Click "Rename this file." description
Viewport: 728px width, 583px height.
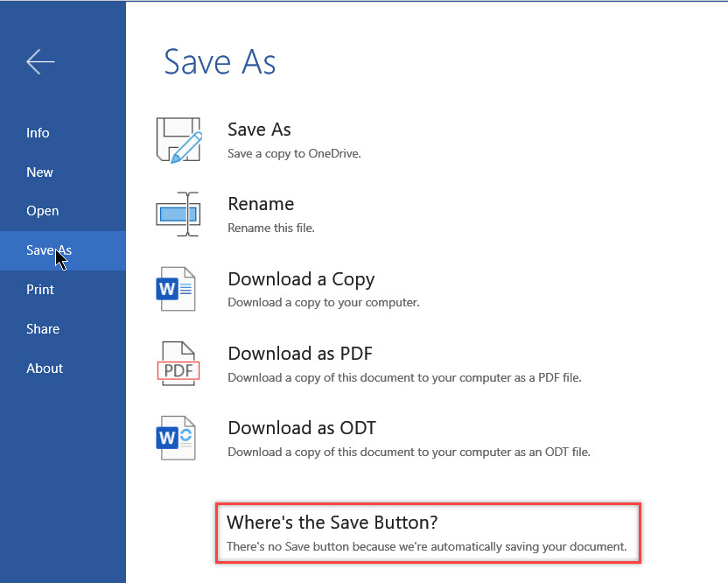point(271,228)
